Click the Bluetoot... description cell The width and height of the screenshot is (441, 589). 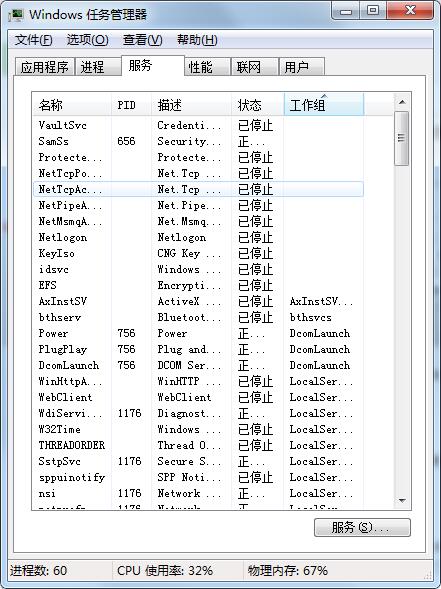coord(189,317)
